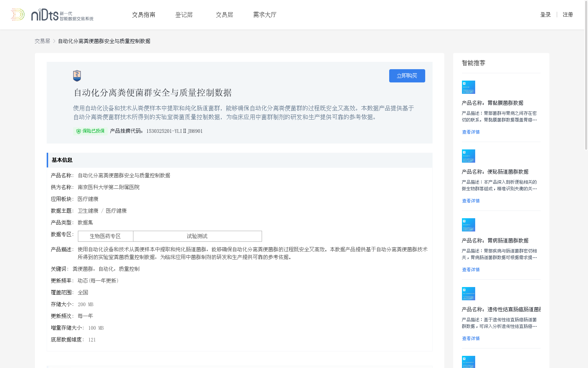Click the main title 自动化分离粪便菌群安全与质量控制数据
Image resolution: width=588 pixels, height=368 pixels.
[x=153, y=93]
